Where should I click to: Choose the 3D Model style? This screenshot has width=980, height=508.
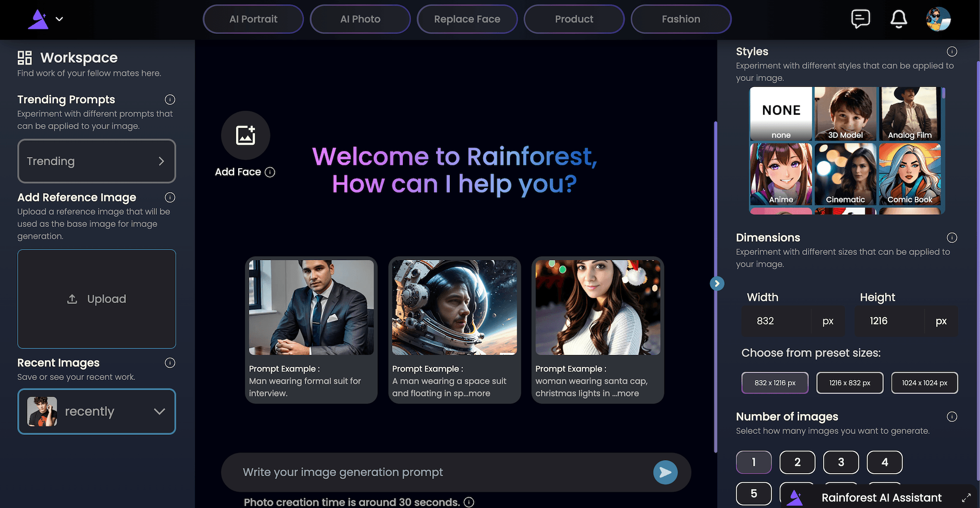(x=845, y=114)
